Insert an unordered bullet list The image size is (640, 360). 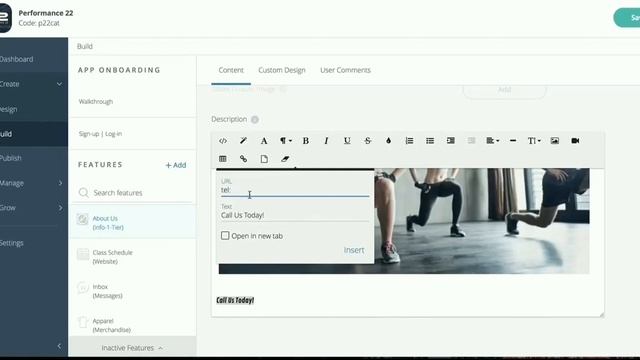coord(430,141)
